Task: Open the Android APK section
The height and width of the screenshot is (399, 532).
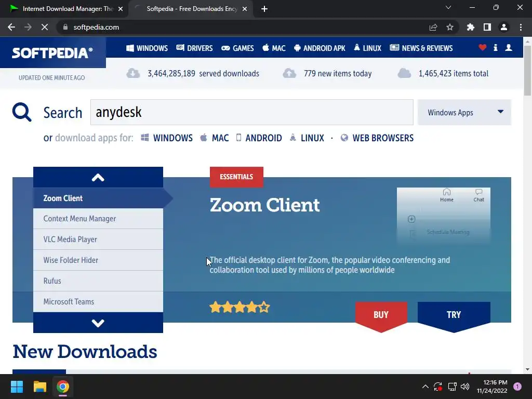Action: [x=320, y=48]
